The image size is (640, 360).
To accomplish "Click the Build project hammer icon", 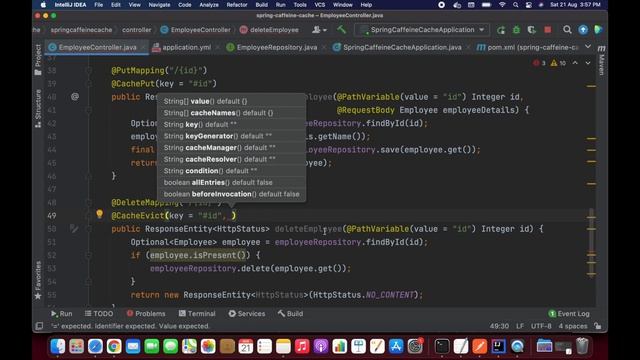I will tap(341, 29).
